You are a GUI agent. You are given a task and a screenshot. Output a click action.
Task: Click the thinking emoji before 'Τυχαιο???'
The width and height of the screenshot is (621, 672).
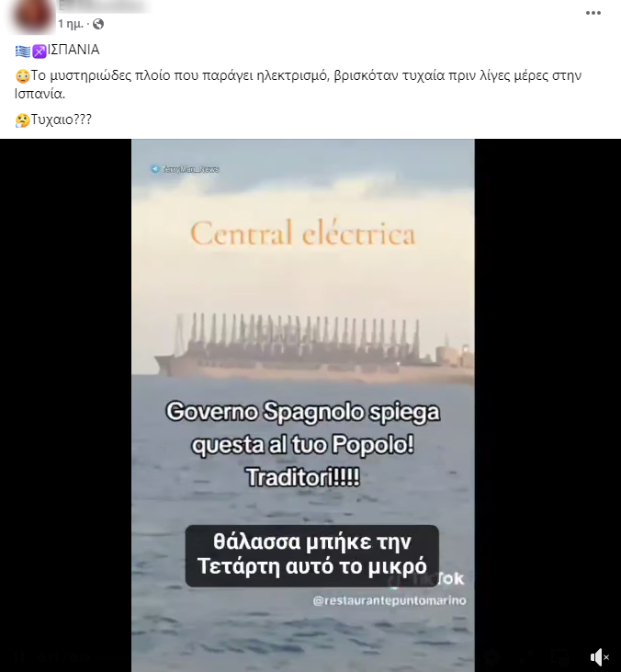point(22,120)
